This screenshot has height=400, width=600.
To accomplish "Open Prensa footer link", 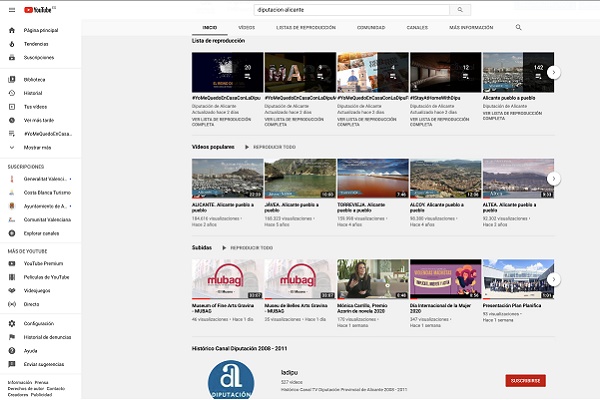I will coord(41,382).
